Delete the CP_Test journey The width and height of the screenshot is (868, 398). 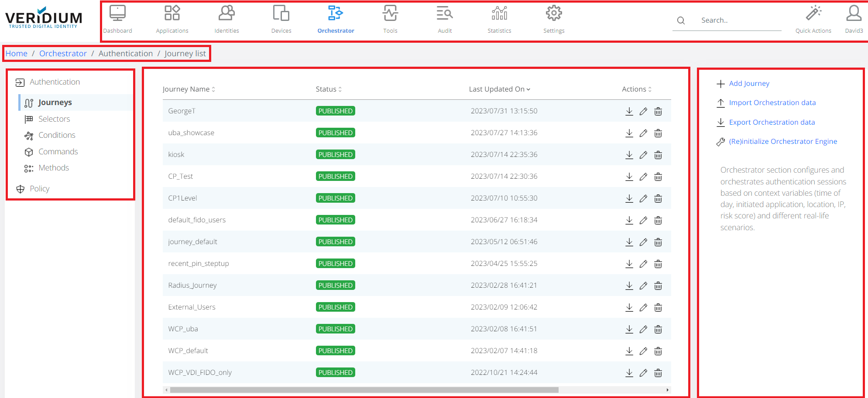point(658,177)
